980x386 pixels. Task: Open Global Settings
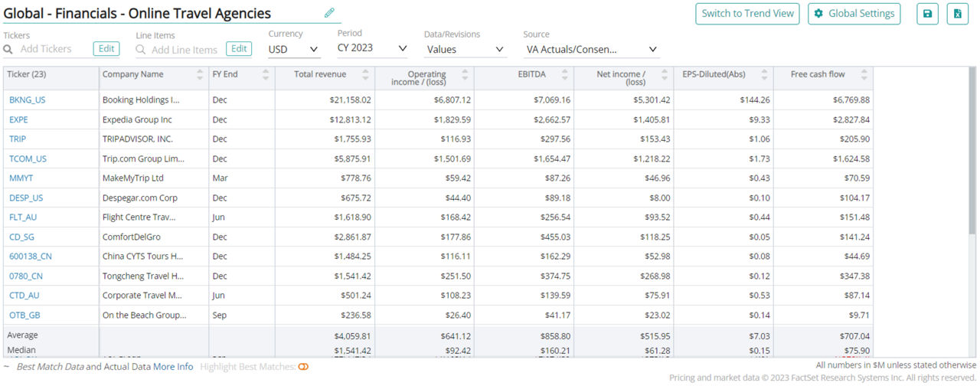coord(854,14)
